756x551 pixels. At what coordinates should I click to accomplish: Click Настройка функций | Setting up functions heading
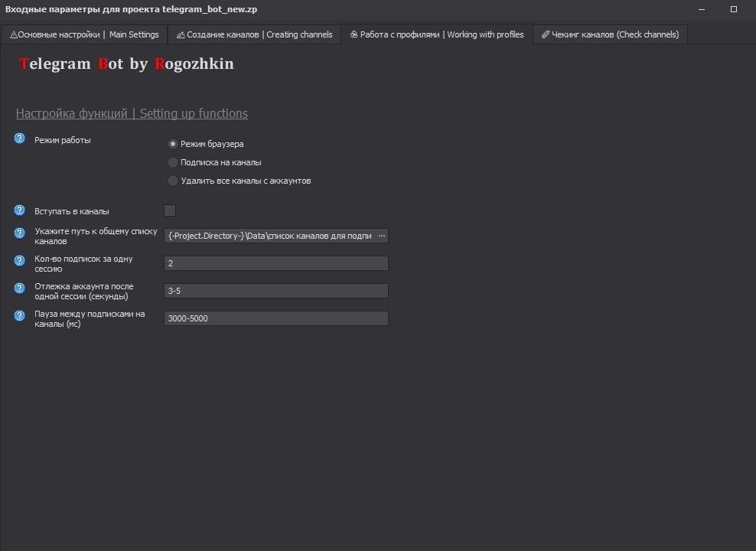click(132, 113)
